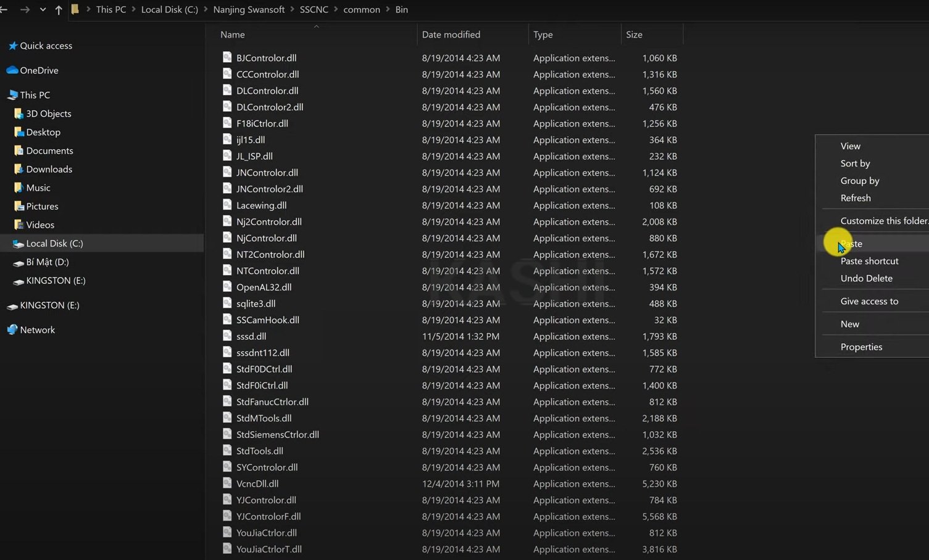Open recent locations dropdown arrow
Viewport: 929px width, 560px height.
click(43, 10)
